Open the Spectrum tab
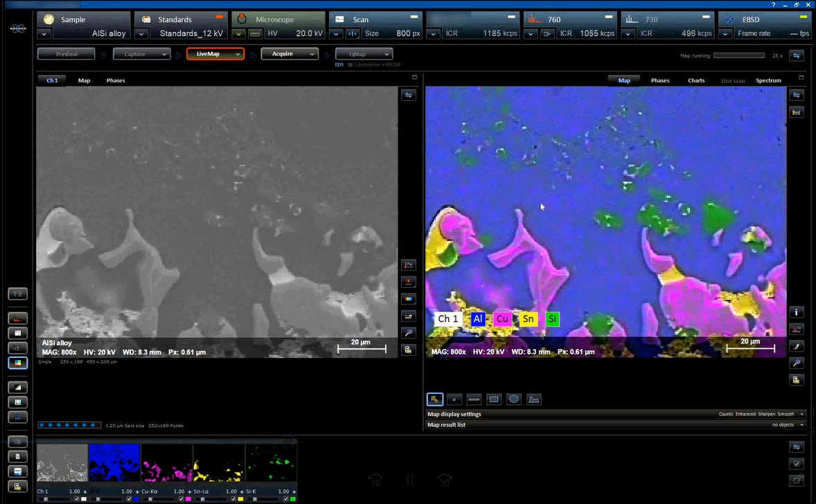Screen dimensions: 816x504 768,80
